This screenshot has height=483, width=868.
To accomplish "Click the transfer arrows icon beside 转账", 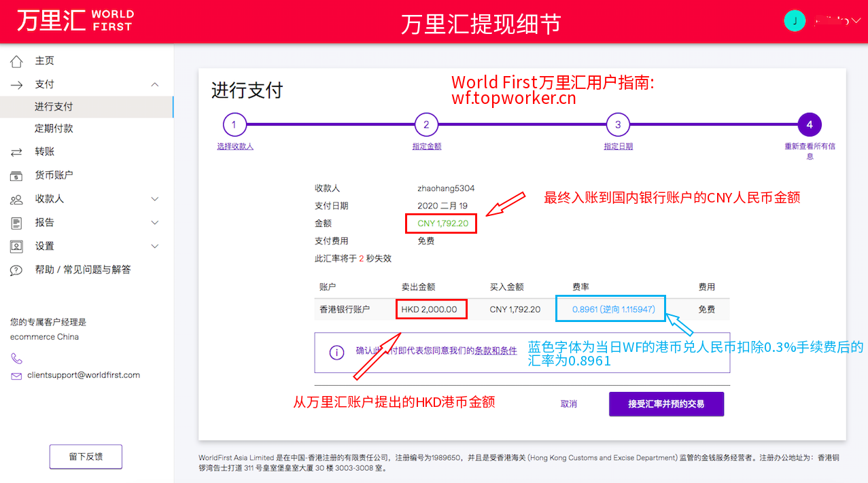I will point(16,152).
